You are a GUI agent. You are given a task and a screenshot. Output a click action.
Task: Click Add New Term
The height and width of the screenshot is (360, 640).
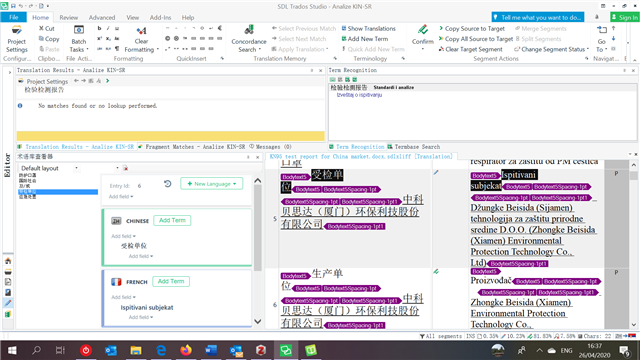[x=365, y=39]
